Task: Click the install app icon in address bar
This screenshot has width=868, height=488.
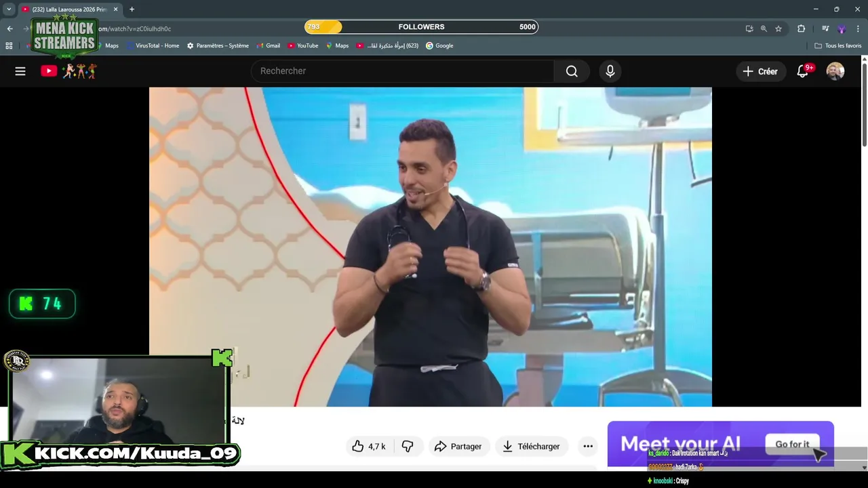Action: (x=749, y=28)
